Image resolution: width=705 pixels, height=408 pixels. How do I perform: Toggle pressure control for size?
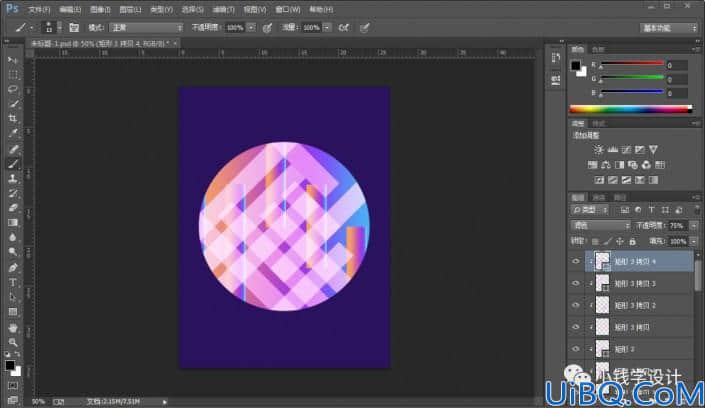[x=365, y=28]
